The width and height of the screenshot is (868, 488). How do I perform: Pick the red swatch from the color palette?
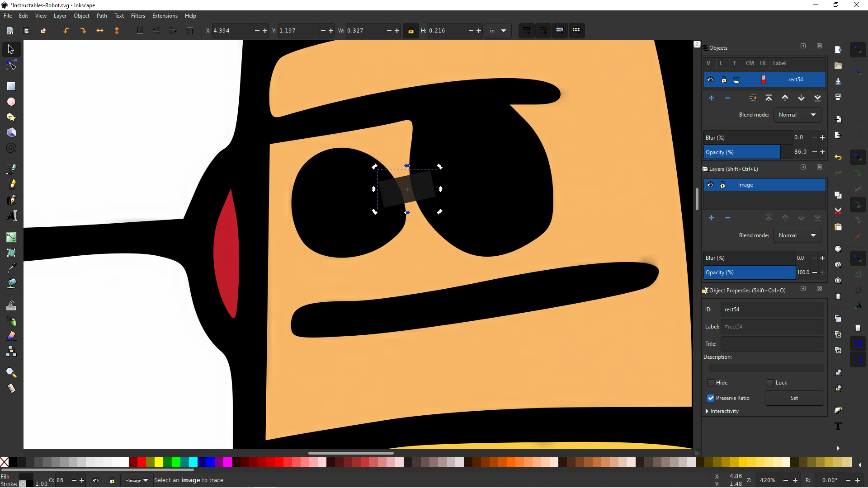pyautogui.click(x=141, y=462)
